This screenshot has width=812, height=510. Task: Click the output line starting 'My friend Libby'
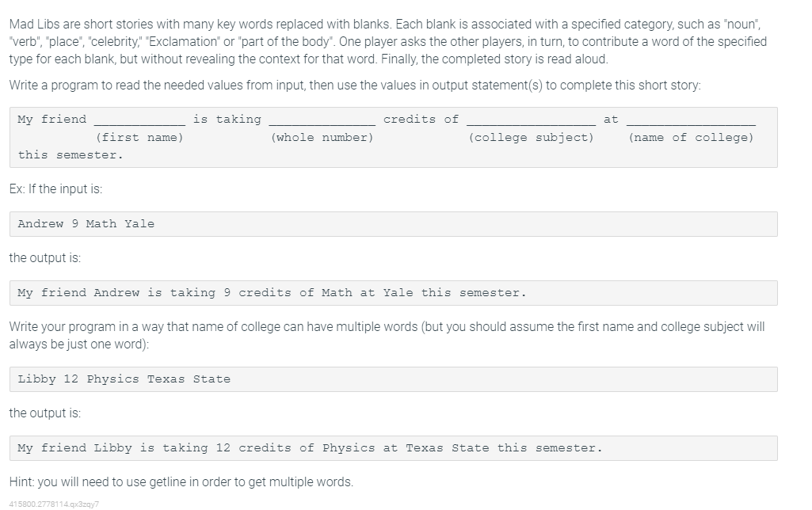[x=394, y=448]
